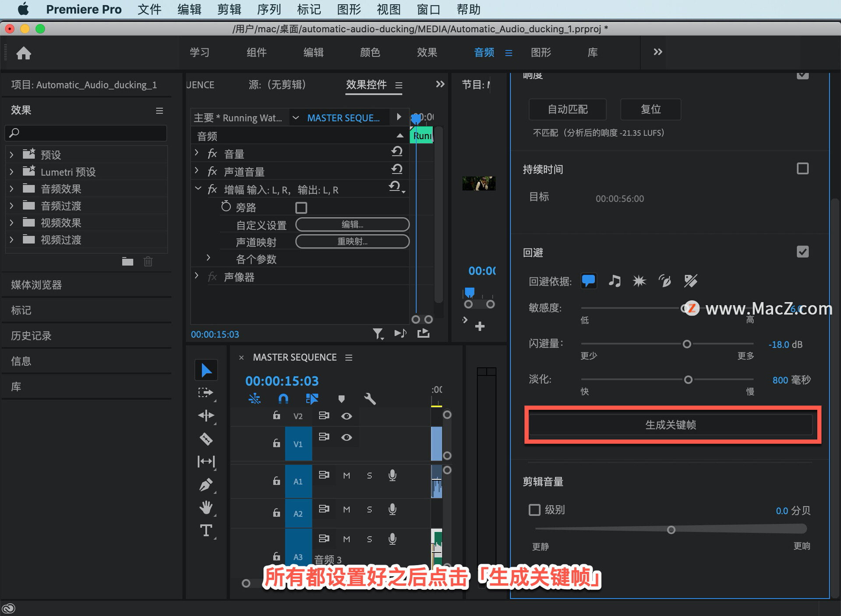Click the Effects panel search field

click(86, 133)
